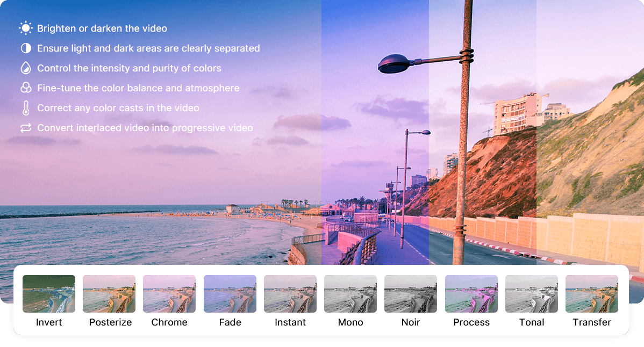Pick the Transfer filter thumbnail
644x347 pixels.
point(592,294)
